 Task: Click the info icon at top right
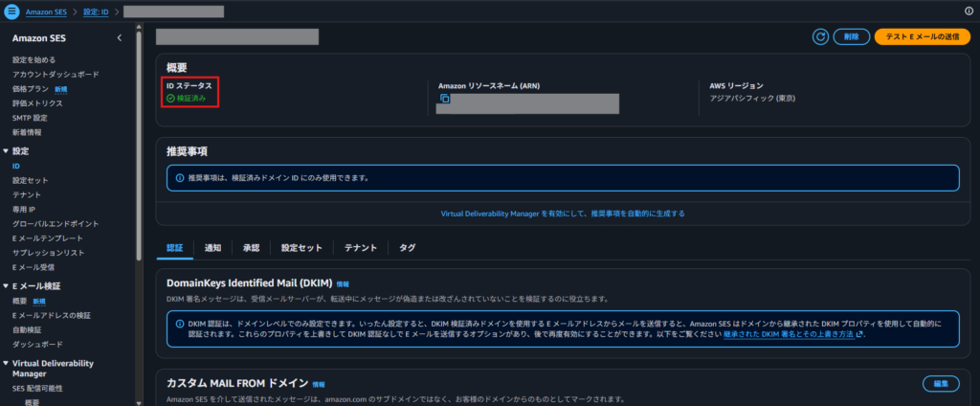tap(969, 11)
